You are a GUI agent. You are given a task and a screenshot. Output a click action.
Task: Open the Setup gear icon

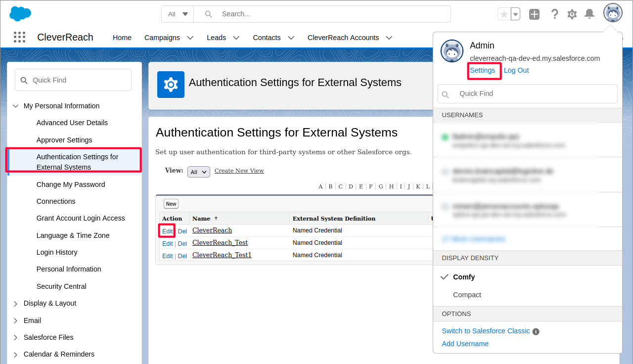coord(572,14)
